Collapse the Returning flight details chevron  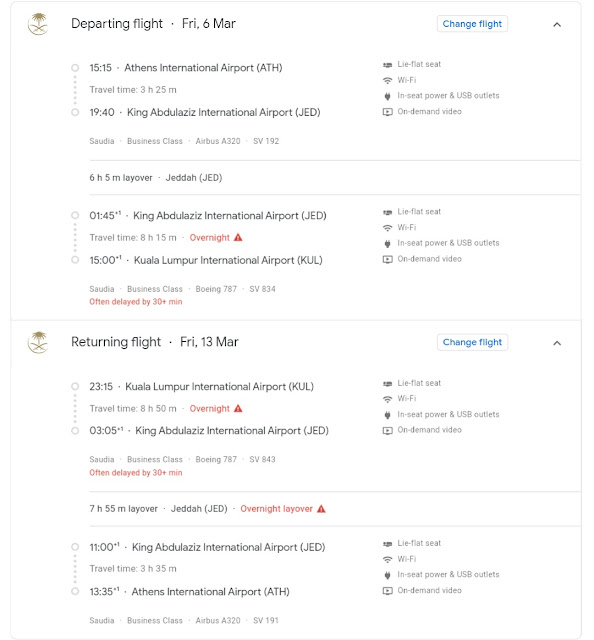point(557,343)
